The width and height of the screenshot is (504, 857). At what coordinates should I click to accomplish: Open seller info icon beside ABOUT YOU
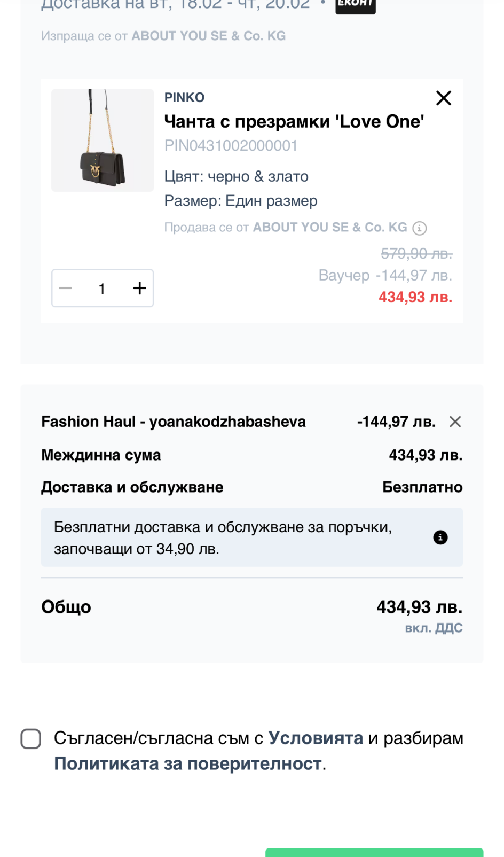pos(420,228)
